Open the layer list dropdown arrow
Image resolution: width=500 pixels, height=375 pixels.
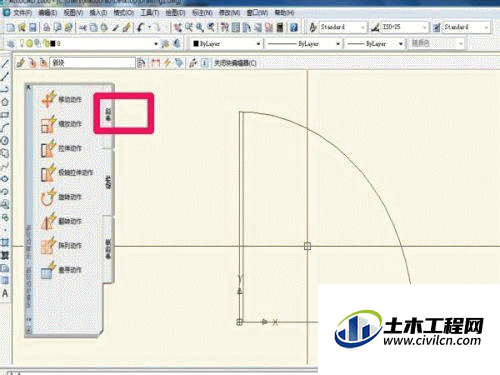pos(155,44)
